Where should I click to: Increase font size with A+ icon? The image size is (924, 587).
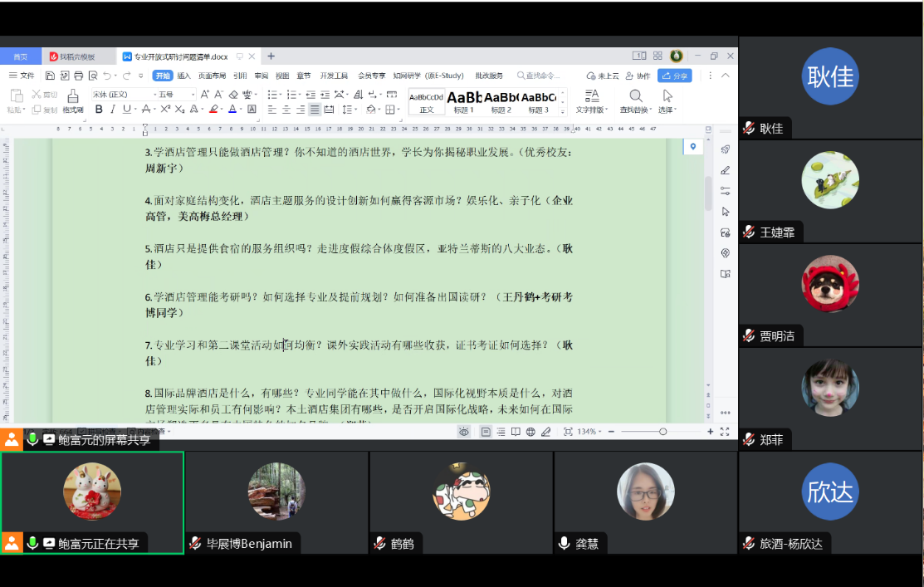[x=204, y=95]
